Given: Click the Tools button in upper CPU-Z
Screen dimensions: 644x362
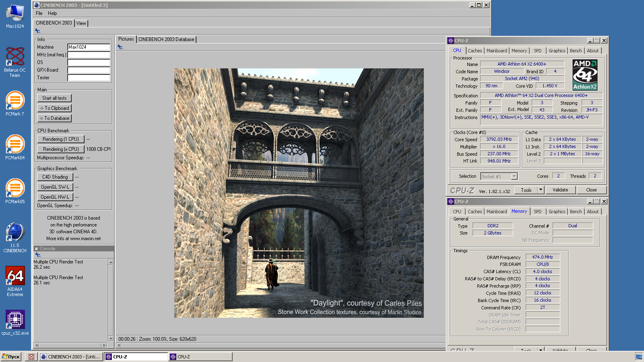Looking at the screenshot, I should click(x=526, y=190).
